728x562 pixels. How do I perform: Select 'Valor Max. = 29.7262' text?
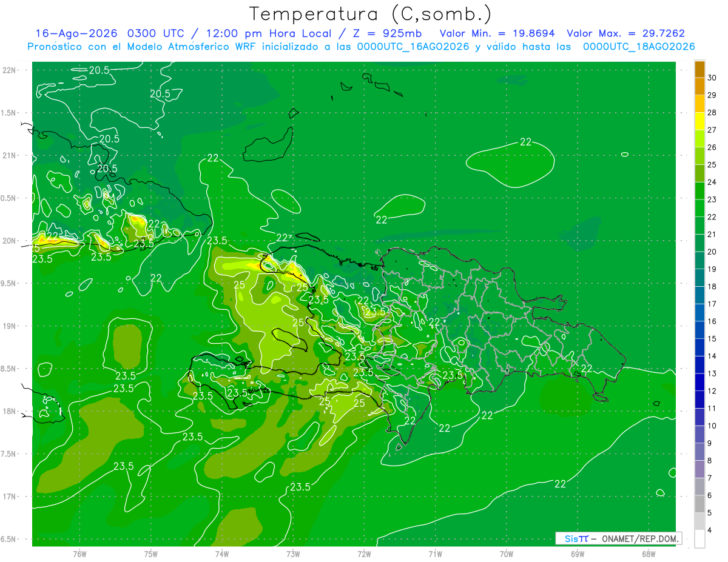(626, 33)
